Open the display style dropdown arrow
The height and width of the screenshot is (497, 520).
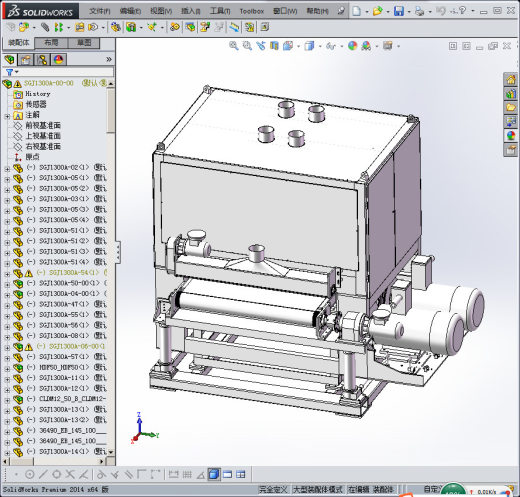pyautogui.click(x=320, y=46)
